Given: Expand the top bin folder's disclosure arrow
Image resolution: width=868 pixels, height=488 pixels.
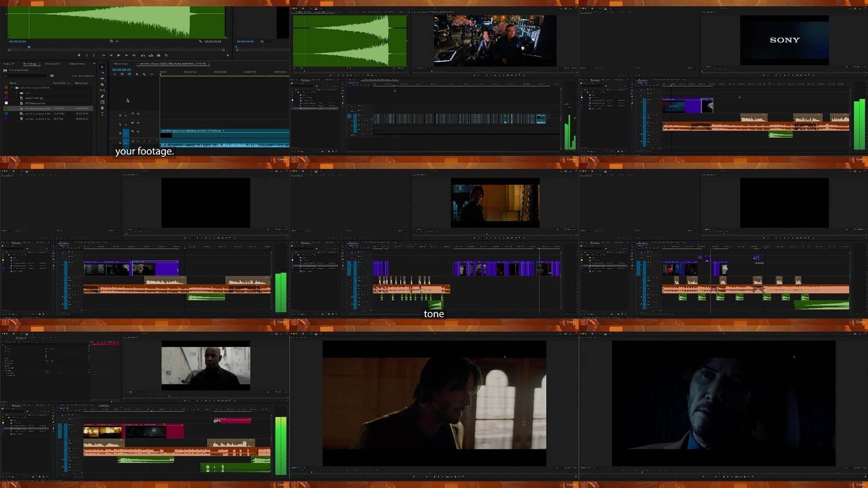Looking at the screenshot, I should [12, 87].
